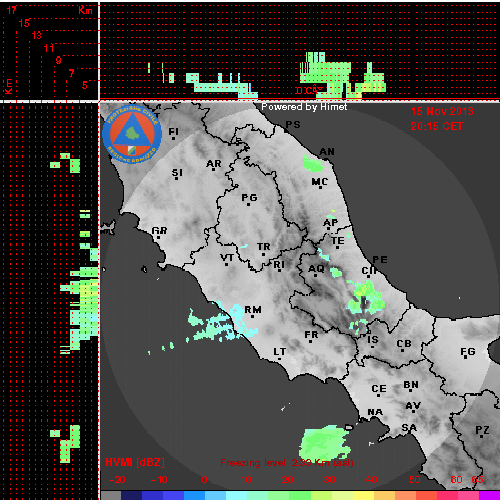Select the AP city label
500x500 pixels.
coord(331,223)
